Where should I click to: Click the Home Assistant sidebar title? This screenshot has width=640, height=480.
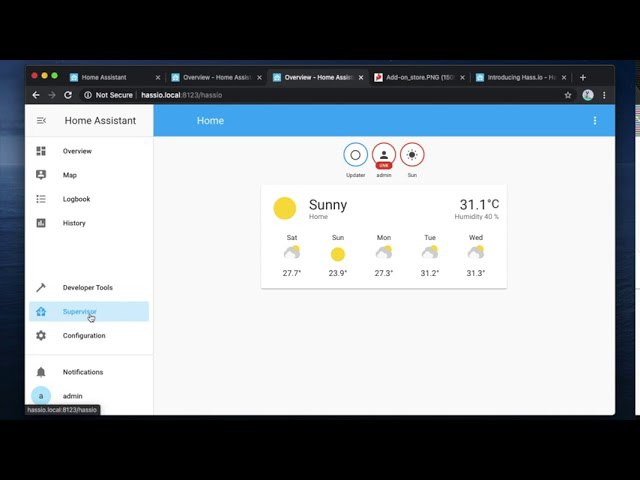(x=100, y=120)
